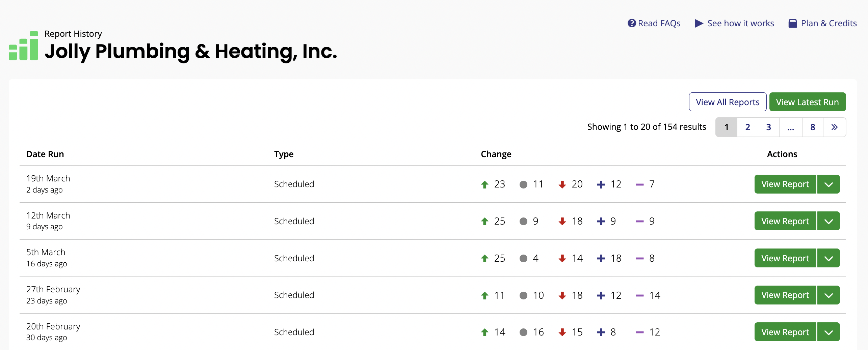View Report for 12th March run
The width and height of the screenshot is (868, 350).
[x=785, y=222]
